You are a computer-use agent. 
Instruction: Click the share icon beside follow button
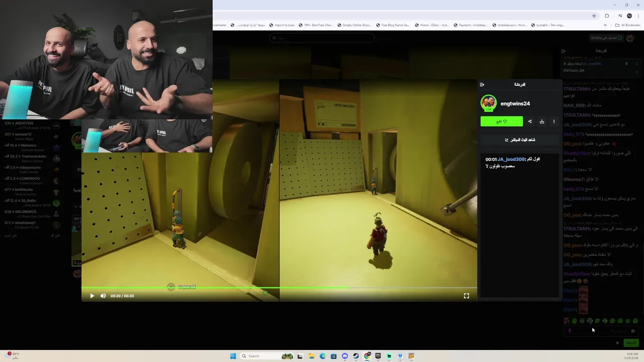(x=530, y=121)
